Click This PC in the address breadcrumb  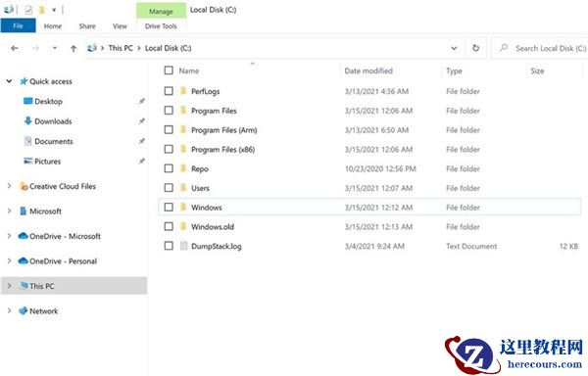point(121,48)
